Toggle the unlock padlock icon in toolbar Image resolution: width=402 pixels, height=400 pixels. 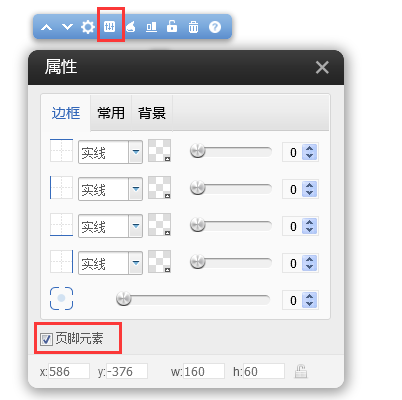(172, 26)
